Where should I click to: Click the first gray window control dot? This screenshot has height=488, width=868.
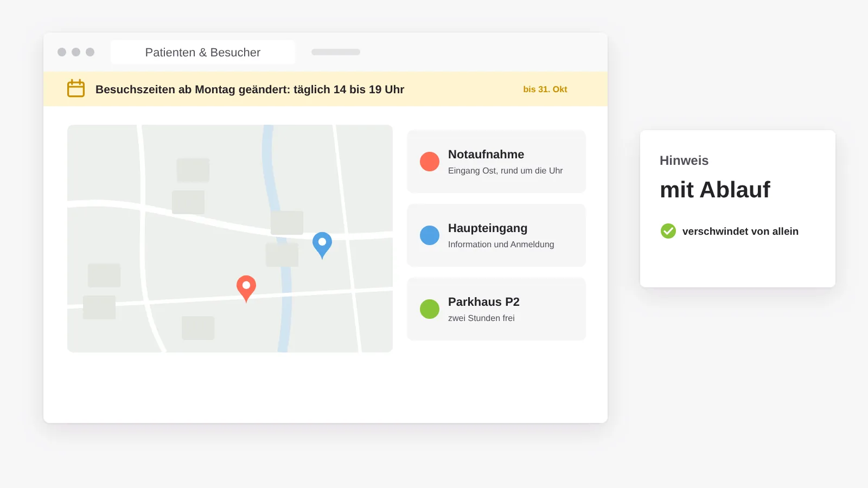pos(62,52)
